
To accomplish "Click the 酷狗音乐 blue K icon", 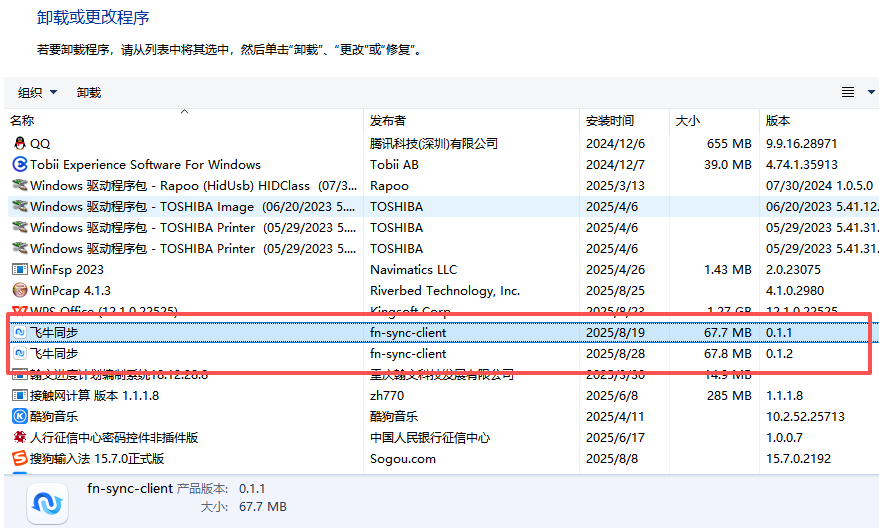I will [x=20, y=416].
